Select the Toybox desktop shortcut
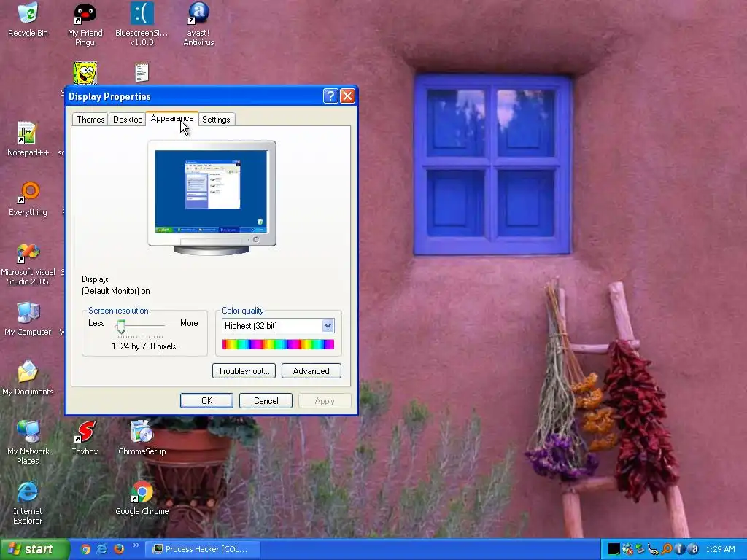This screenshot has width=747, height=560. pyautogui.click(x=85, y=437)
